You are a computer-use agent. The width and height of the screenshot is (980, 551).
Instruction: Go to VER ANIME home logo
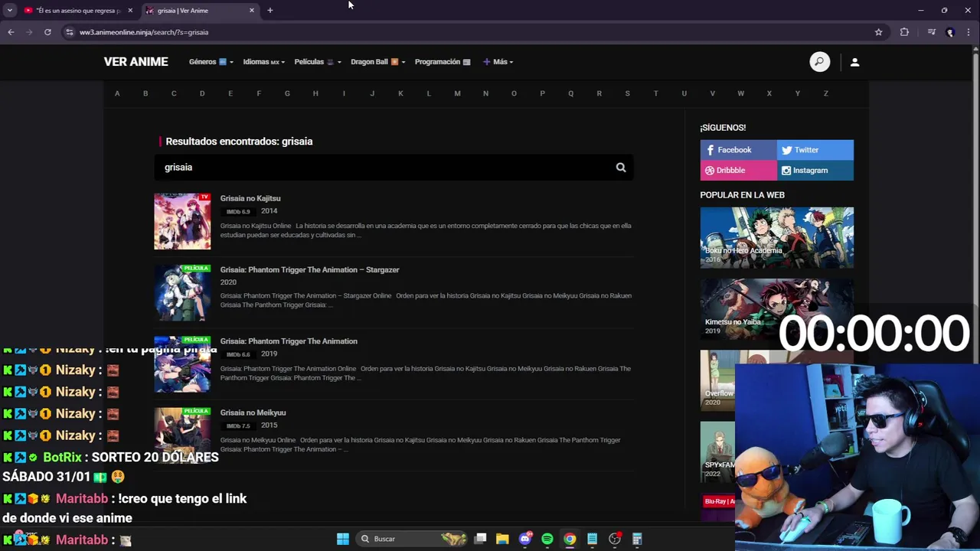point(136,62)
